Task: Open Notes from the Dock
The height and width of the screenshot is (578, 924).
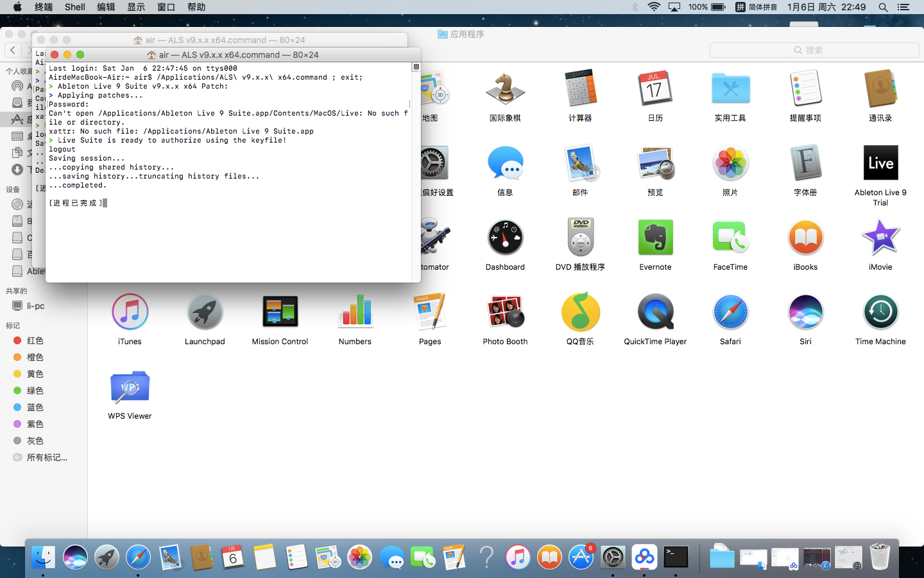Action: click(264, 557)
